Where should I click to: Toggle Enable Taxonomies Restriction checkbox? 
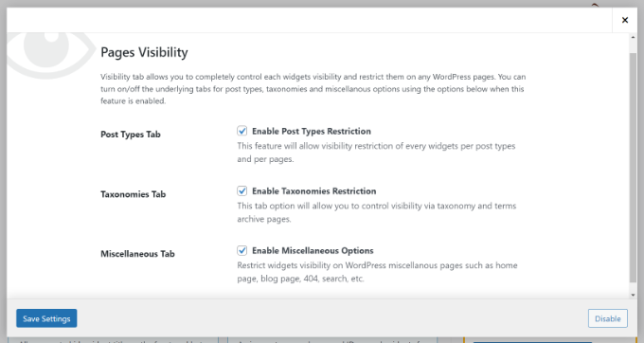pyautogui.click(x=241, y=191)
